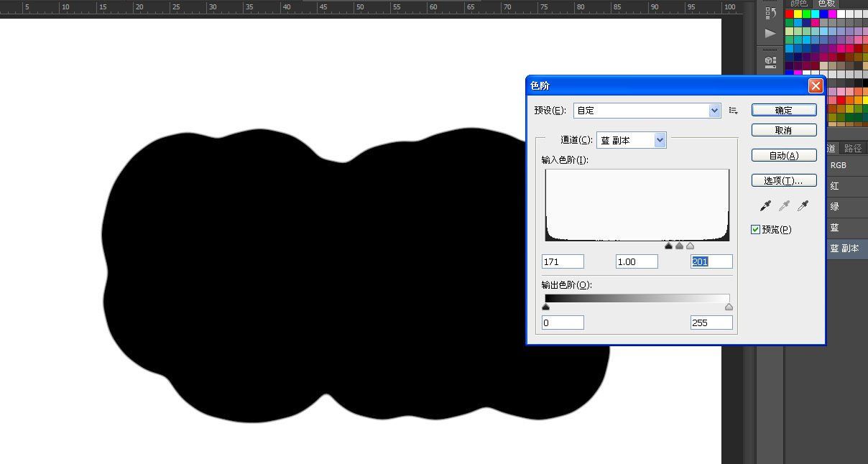The image size is (868, 464).
Task: Click the input white point slider triangle
Action: 691,246
